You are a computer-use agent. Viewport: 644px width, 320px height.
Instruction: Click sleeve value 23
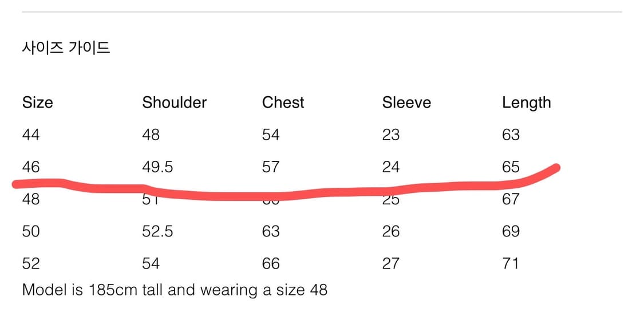(x=390, y=135)
